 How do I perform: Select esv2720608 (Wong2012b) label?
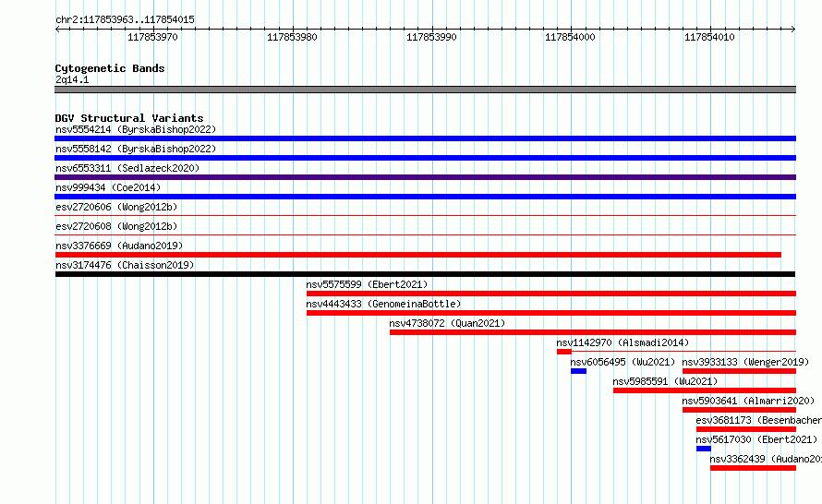click(116, 226)
